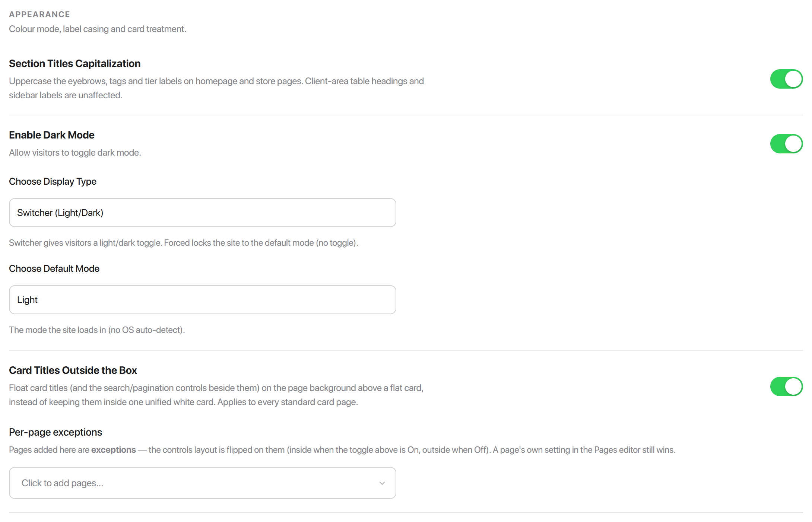The image size is (812, 522).
Task: Click the Section Titles Capitalization heading
Action: point(74,64)
